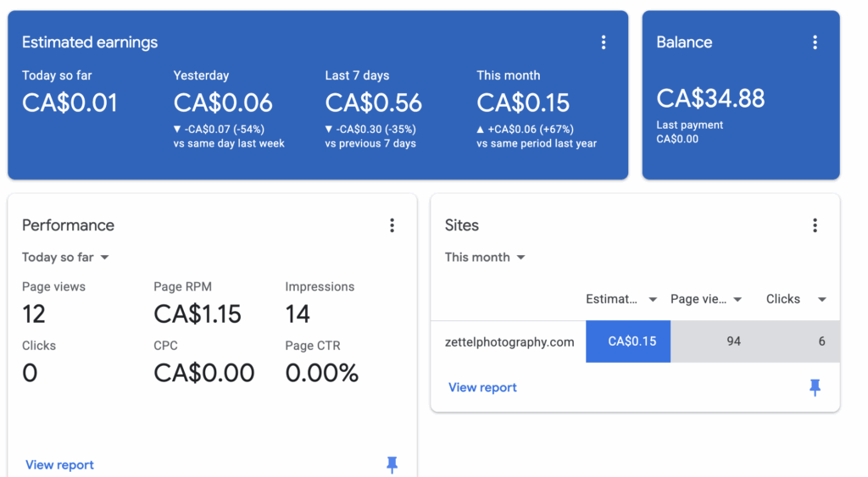Click the Yesterday earnings CA$0.06 value

223,103
